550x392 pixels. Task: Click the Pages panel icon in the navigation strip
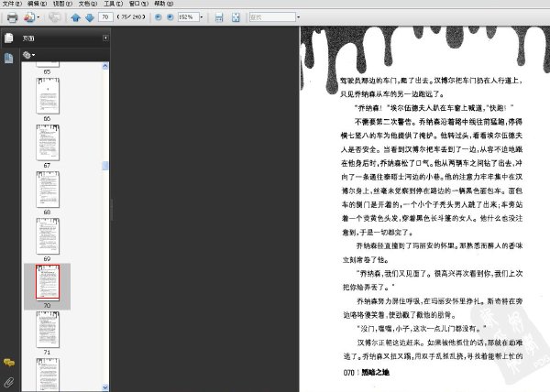point(9,38)
